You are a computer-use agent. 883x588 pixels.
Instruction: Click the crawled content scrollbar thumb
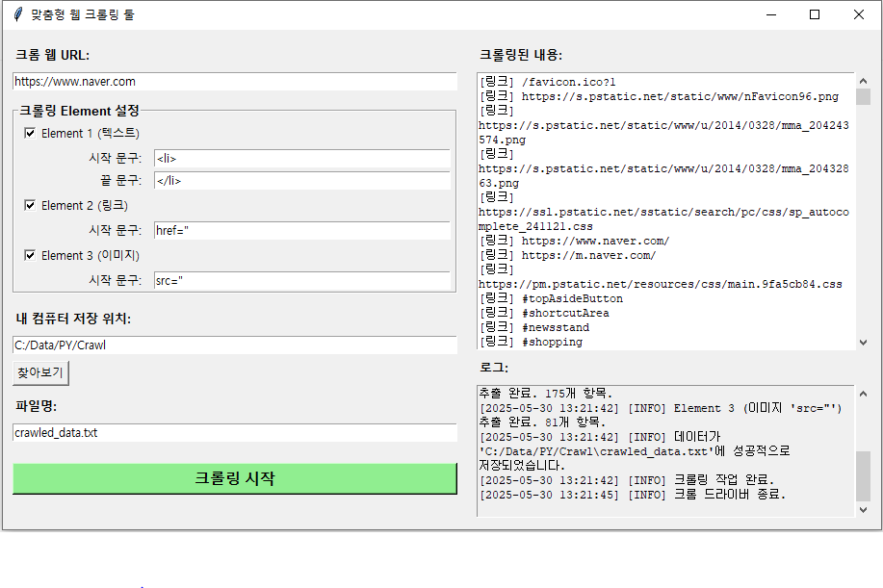(x=864, y=97)
